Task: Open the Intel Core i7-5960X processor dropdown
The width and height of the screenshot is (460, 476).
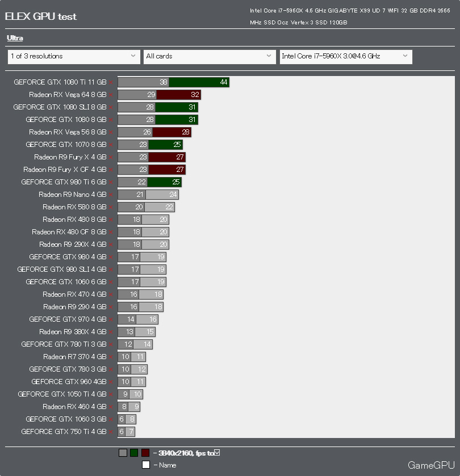Action: tap(346, 57)
